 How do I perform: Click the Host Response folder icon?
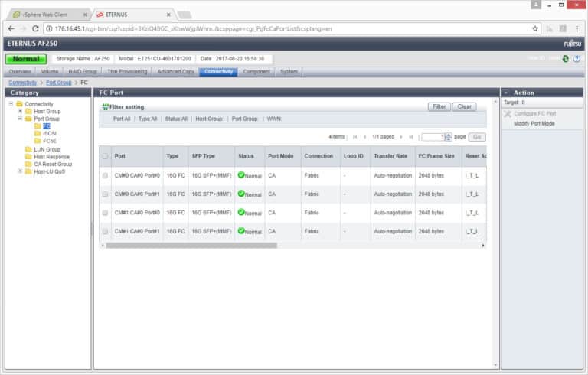click(28, 157)
